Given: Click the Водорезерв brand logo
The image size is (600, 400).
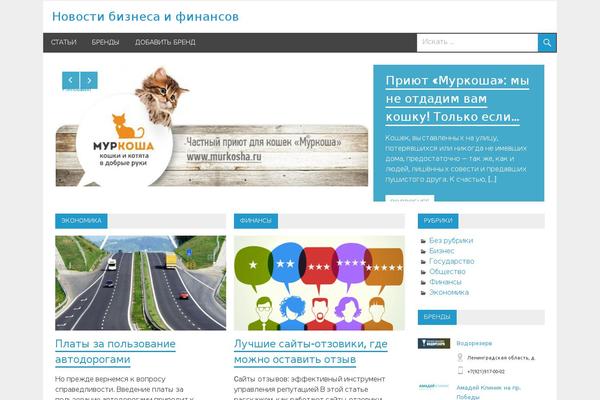Looking at the screenshot, I should [434, 343].
